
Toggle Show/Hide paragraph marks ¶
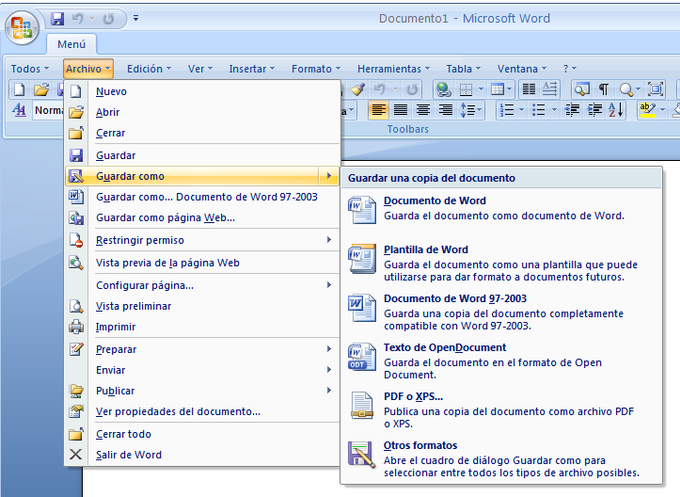pyautogui.click(x=603, y=90)
